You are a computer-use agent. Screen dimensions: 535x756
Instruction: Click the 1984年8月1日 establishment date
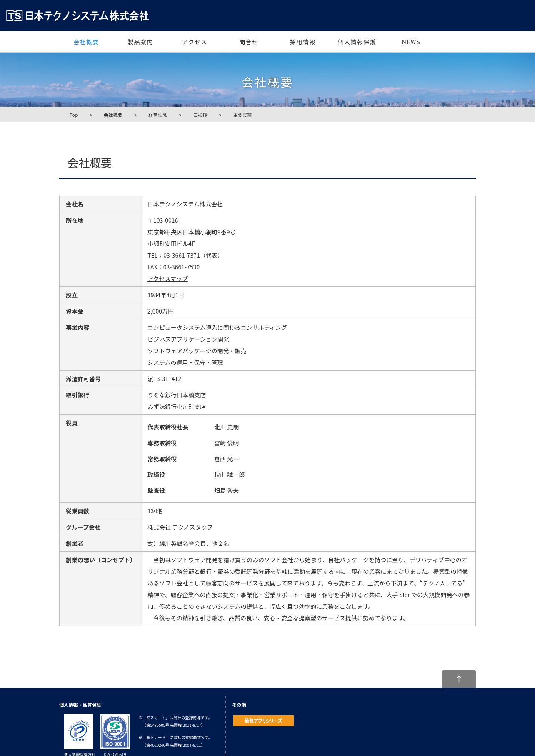tap(166, 295)
